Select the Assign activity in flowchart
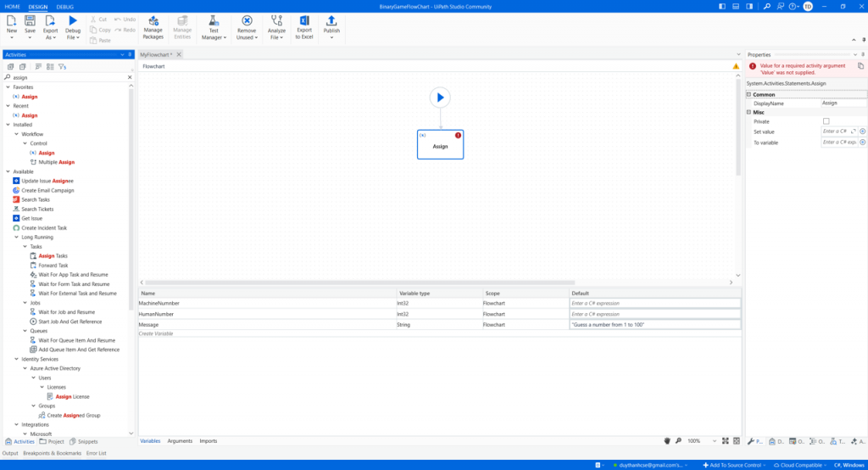This screenshot has height=470, width=868. click(x=440, y=145)
